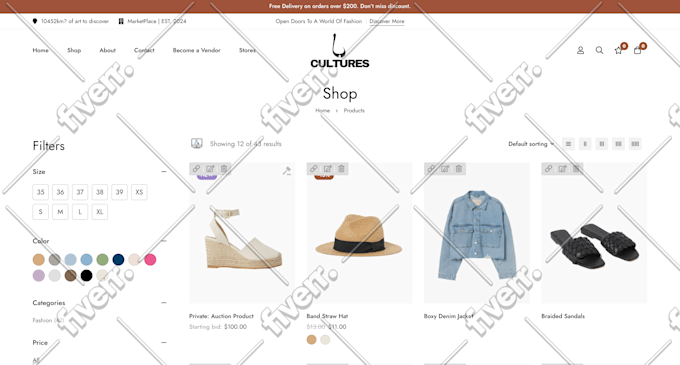Switch to three-column grid layout
This screenshot has height=365, width=680.
pyautogui.click(x=618, y=144)
